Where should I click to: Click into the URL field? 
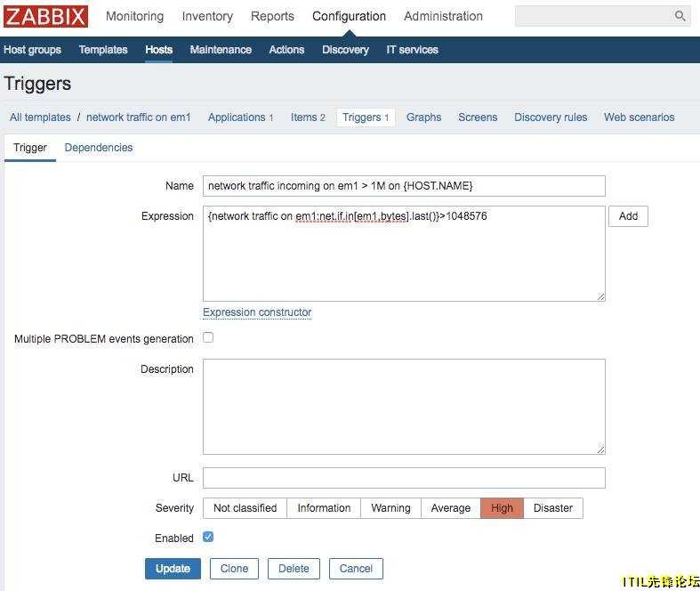tap(404, 478)
